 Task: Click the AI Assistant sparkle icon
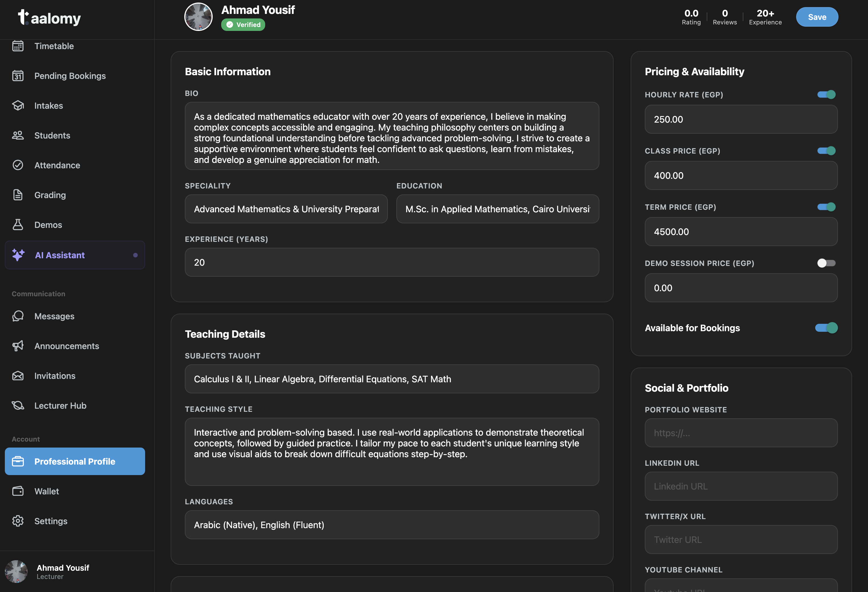click(x=18, y=255)
